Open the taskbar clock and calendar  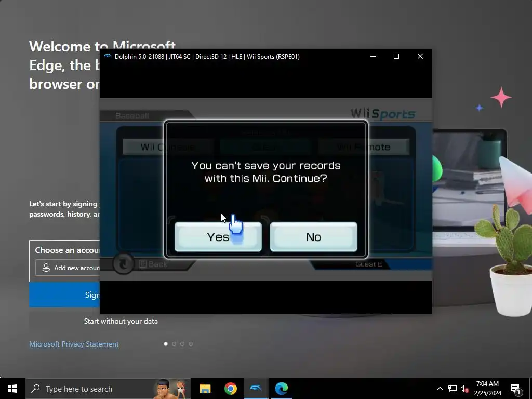(x=487, y=389)
